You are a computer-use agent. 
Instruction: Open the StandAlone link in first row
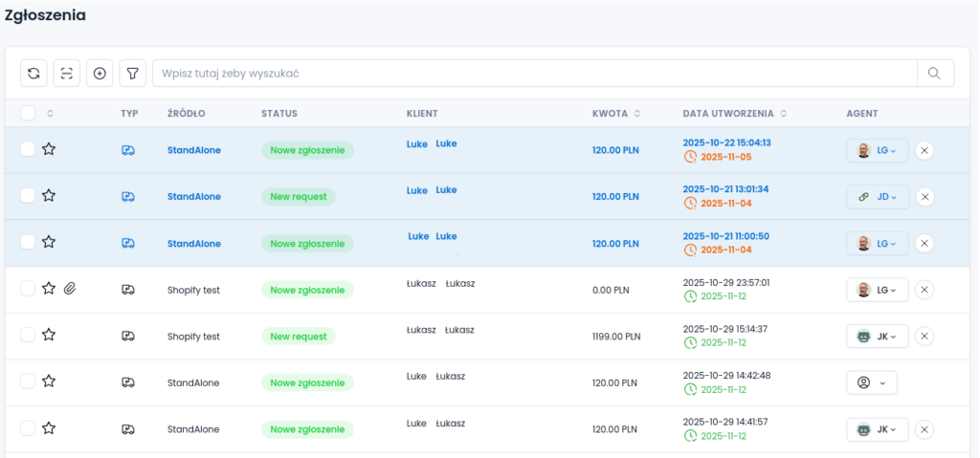coord(193,150)
